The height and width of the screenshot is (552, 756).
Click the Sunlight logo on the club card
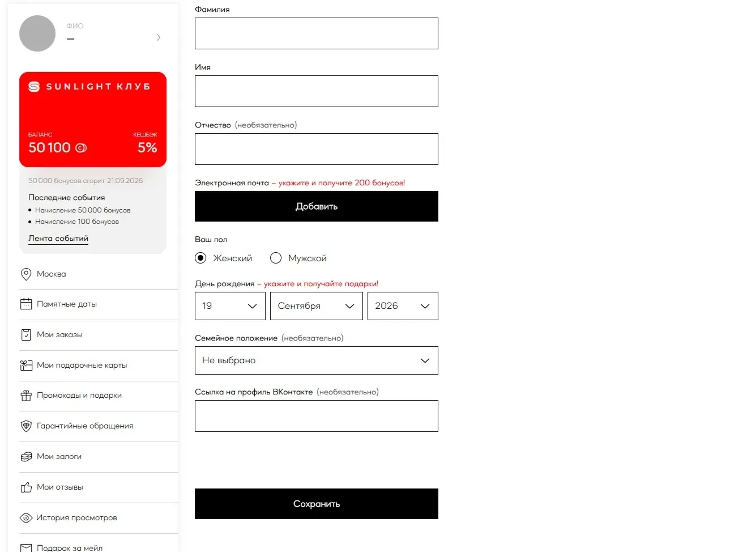(34, 87)
